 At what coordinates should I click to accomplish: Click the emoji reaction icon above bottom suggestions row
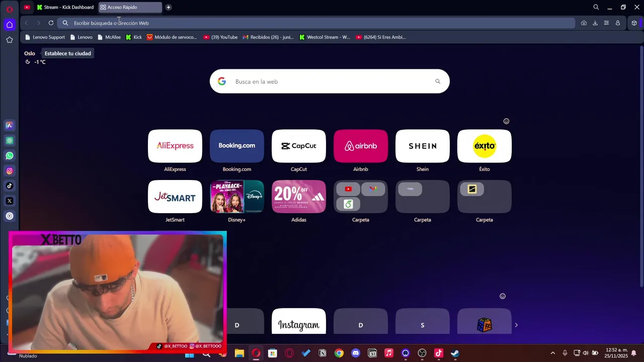pos(502,296)
